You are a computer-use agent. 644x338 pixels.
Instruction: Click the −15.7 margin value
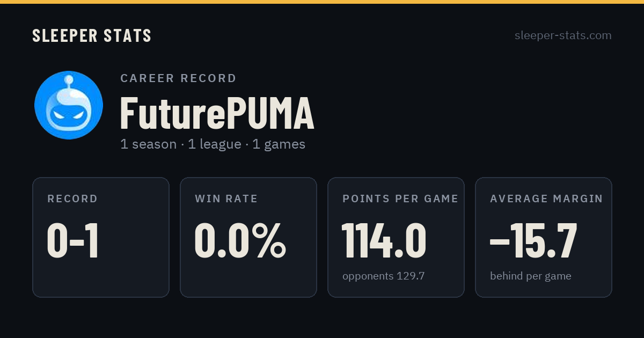click(x=533, y=241)
